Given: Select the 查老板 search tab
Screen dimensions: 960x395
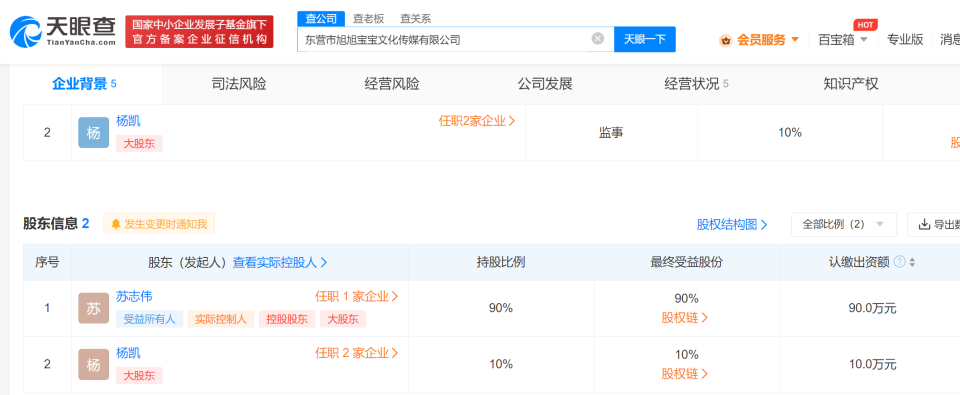Looking at the screenshot, I should 368,18.
